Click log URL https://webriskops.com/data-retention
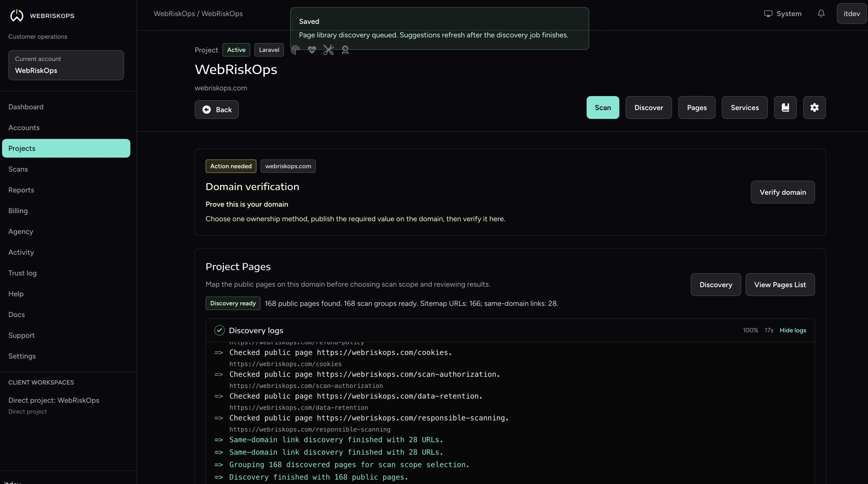This screenshot has width=868, height=484. tap(299, 408)
